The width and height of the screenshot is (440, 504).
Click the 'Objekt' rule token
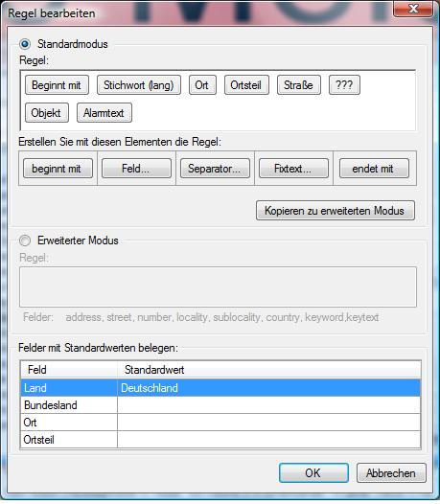pyautogui.click(x=47, y=113)
